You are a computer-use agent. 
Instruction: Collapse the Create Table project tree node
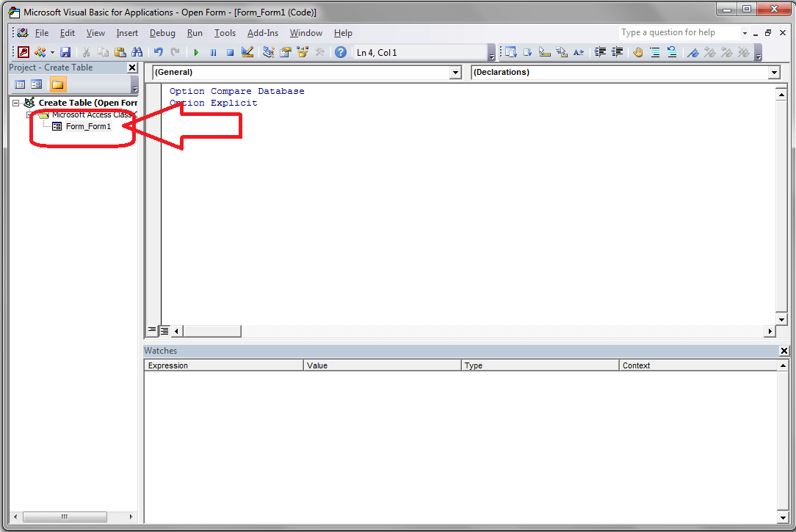point(15,103)
